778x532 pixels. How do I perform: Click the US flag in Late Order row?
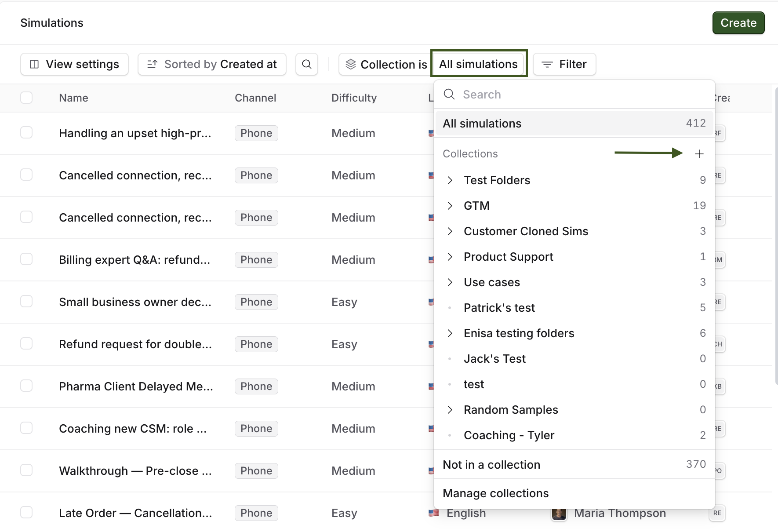pos(433,513)
